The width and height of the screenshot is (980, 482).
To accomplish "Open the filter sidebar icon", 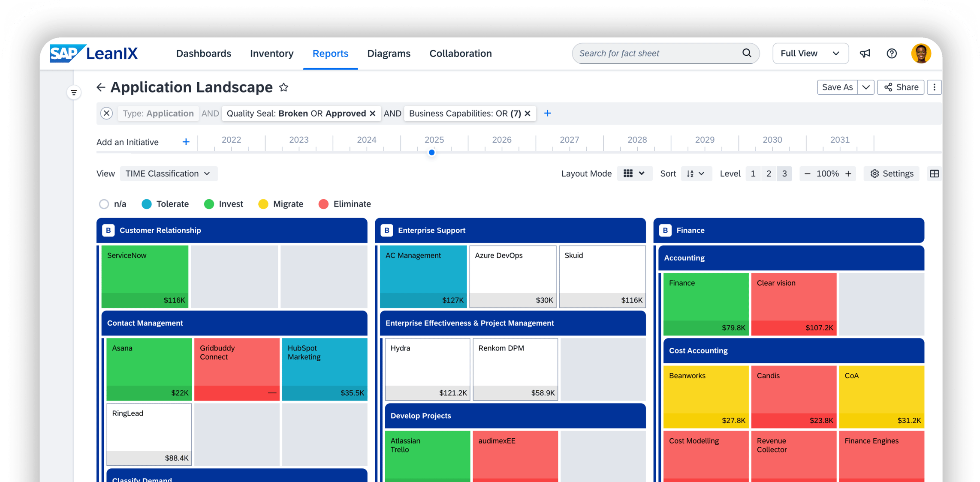I will pos(74,93).
